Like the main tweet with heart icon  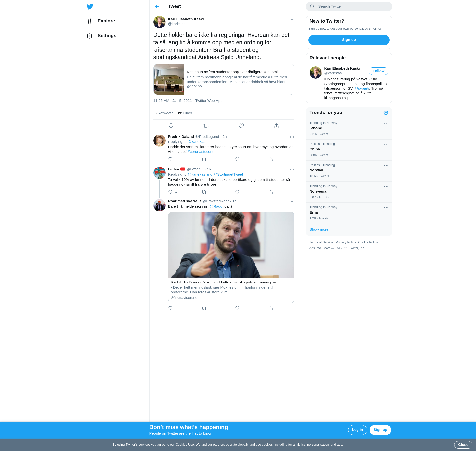coord(241,126)
